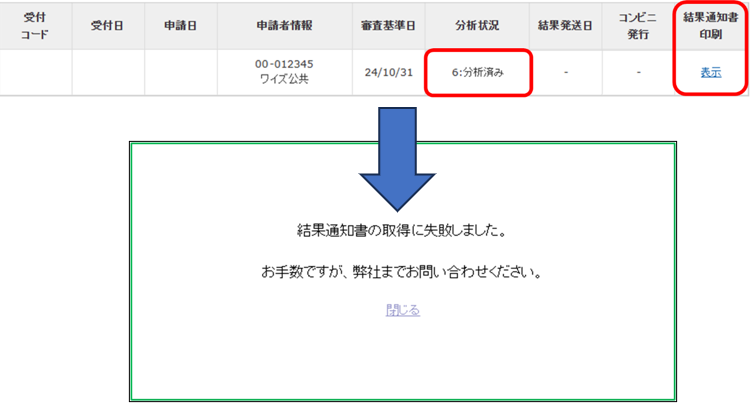
Task: Open the 表示 link for result notice
Action: coord(710,73)
